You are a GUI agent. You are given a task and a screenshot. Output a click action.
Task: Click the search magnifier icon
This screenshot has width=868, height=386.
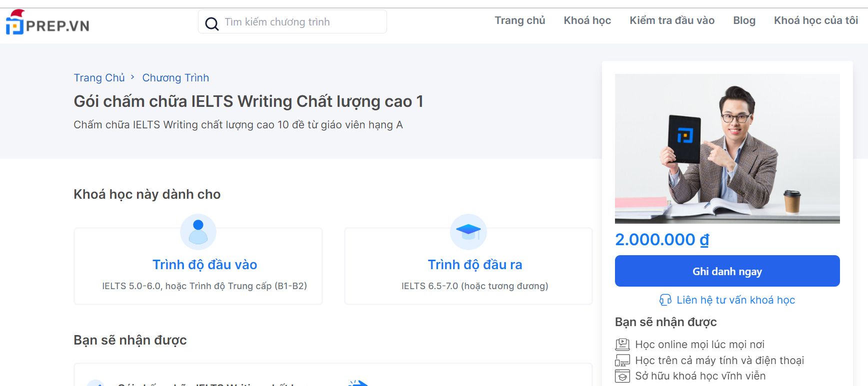pos(211,23)
